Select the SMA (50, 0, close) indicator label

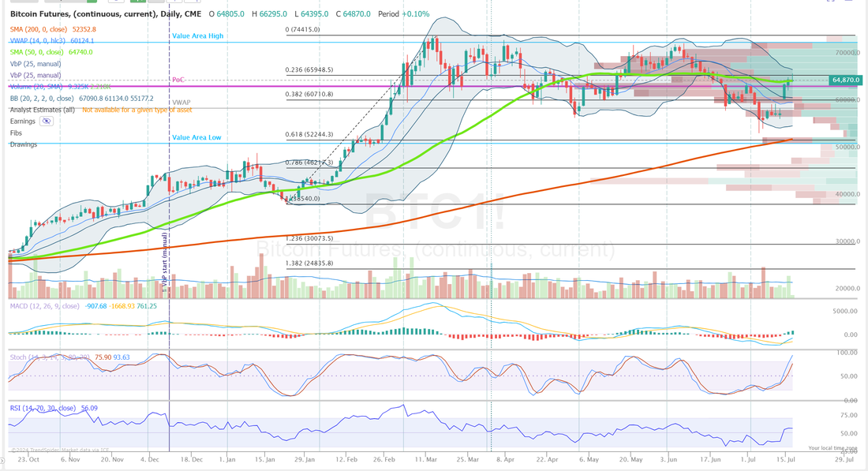pos(36,52)
